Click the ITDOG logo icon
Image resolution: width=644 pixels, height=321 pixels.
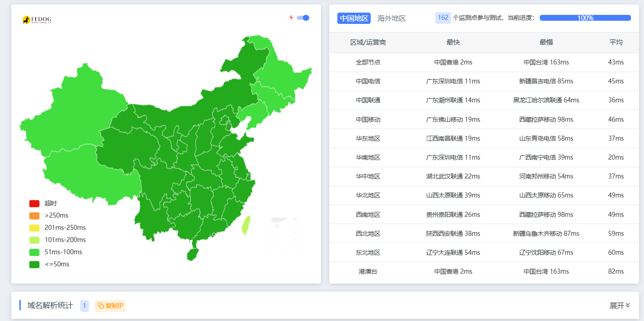(x=27, y=20)
